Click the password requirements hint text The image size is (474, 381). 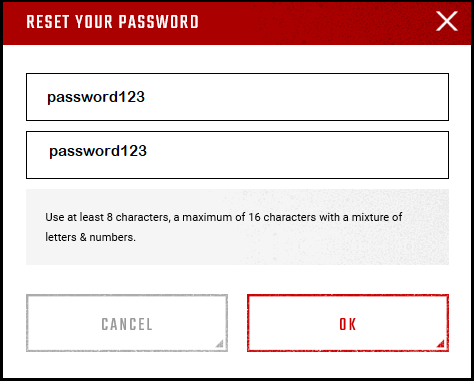[224, 227]
